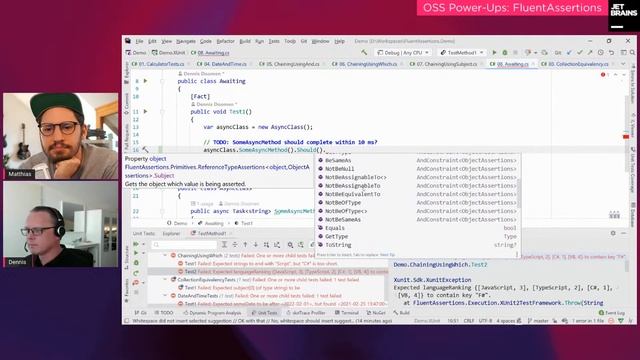Collapse CollectionEquivalencyTests node

tap(165, 280)
